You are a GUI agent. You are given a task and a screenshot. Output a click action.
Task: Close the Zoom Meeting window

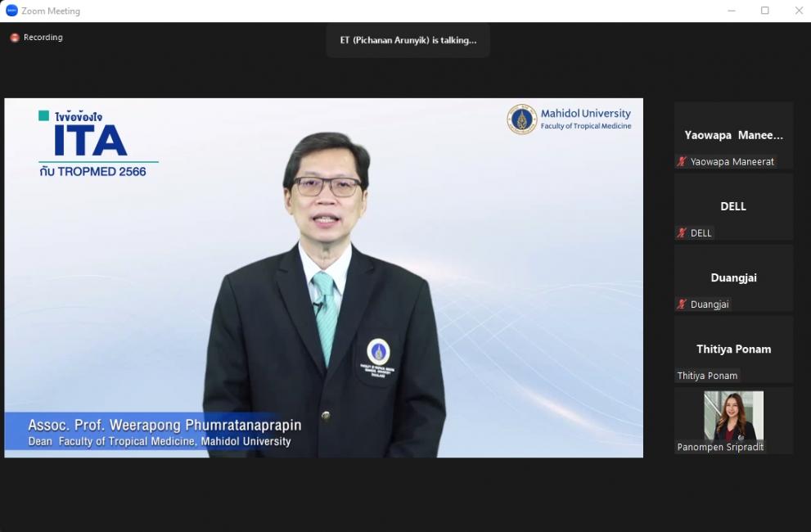(799, 11)
